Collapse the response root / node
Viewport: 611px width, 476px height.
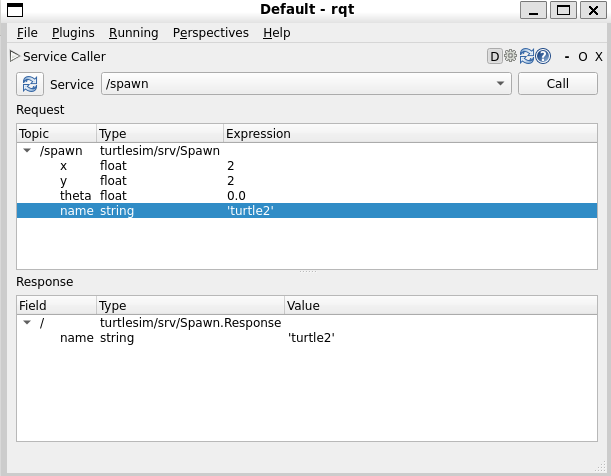(x=26, y=323)
